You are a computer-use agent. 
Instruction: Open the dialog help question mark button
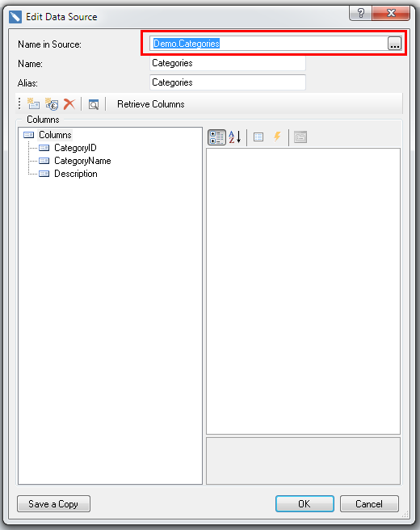click(360, 13)
